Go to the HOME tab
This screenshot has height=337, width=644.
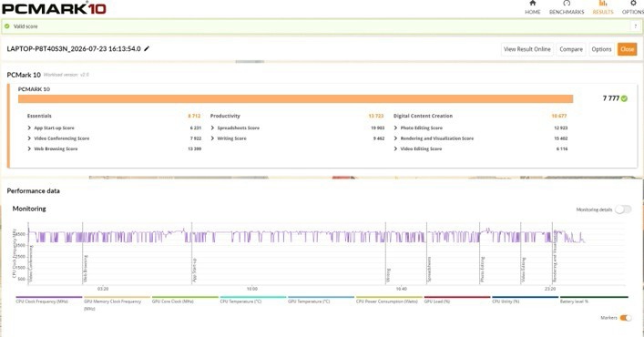[x=533, y=7]
